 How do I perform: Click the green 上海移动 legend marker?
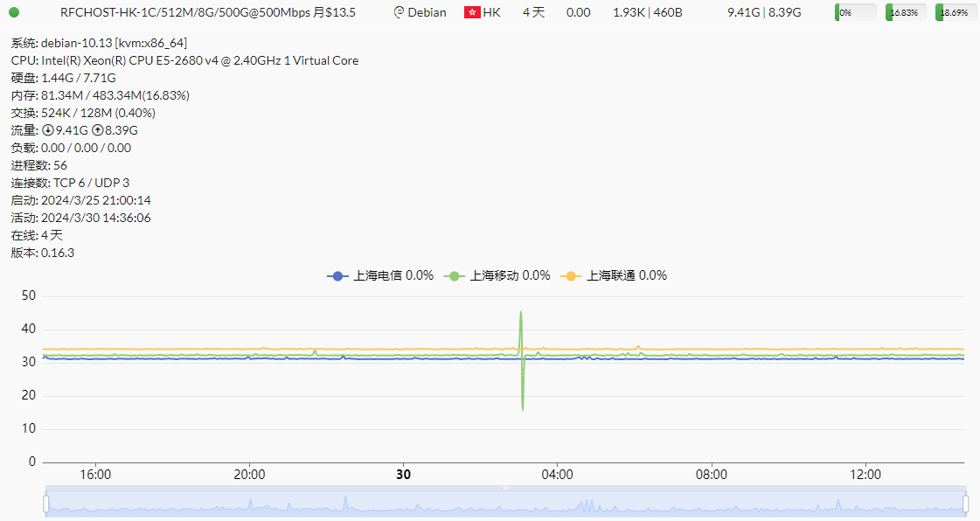point(455,275)
